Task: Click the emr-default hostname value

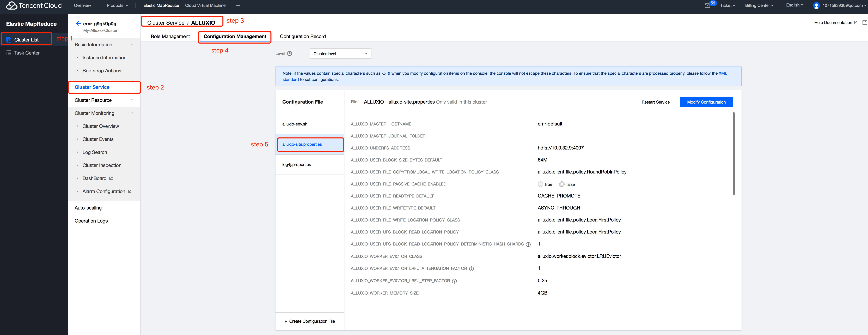Action: click(550, 124)
